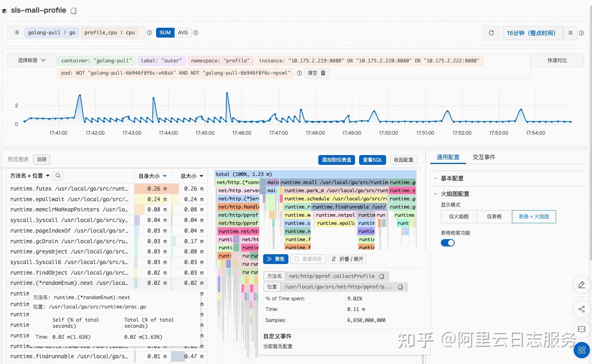The image size is (592, 364).
Task: Open the feedback comment icon on the right
Action: 581,329
